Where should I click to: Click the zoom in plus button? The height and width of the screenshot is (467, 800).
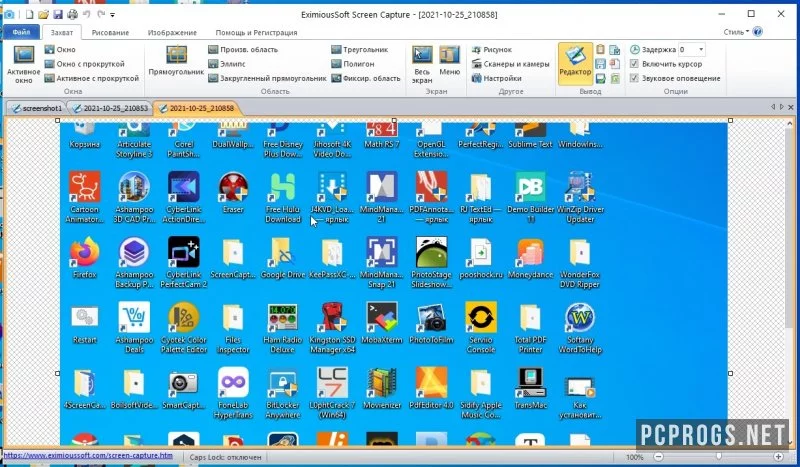pyautogui.click(x=778, y=457)
